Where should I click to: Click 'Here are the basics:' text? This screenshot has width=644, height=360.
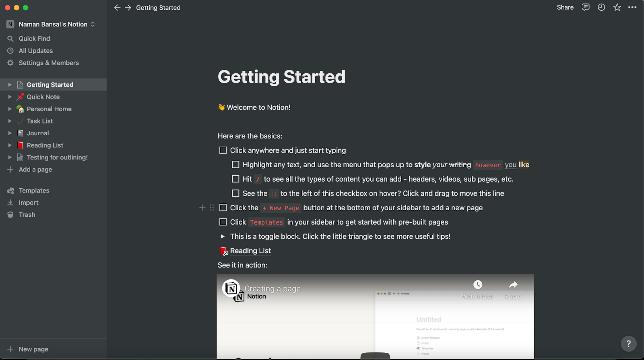point(250,136)
